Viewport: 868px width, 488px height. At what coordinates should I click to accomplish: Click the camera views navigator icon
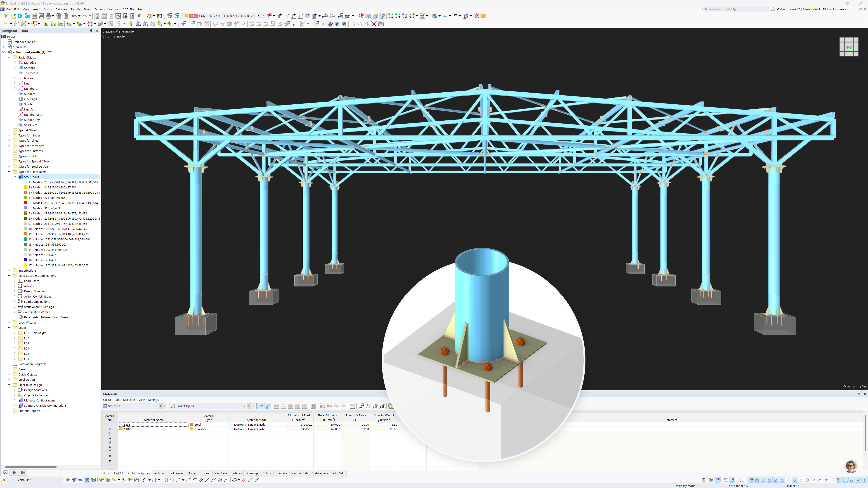tap(23, 472)
